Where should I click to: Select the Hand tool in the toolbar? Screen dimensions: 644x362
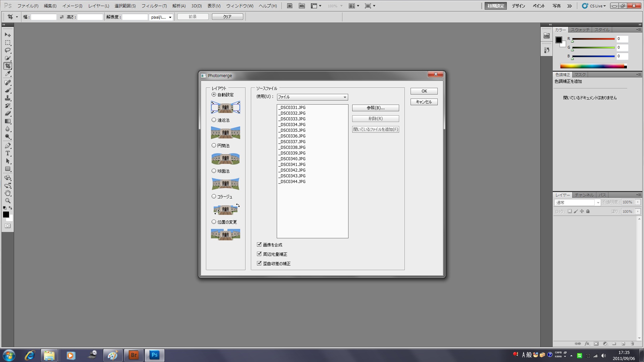tap(8, 193)
